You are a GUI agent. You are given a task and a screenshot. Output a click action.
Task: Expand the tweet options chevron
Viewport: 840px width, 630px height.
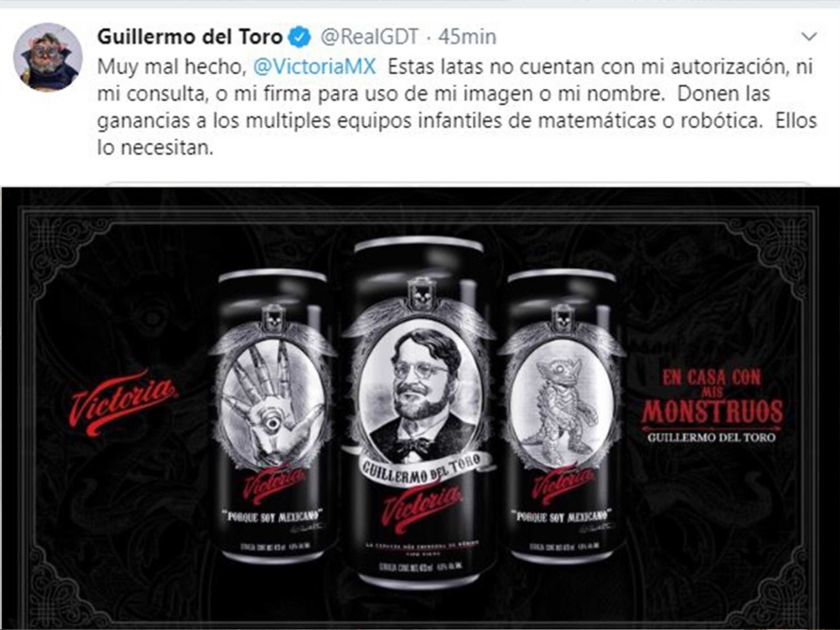(x=809, y=37)
